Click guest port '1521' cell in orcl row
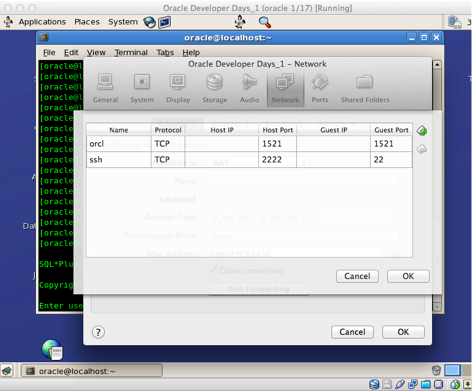Image resolution: width=472 pixels, height=391 pixels. (x=391, y=144)
